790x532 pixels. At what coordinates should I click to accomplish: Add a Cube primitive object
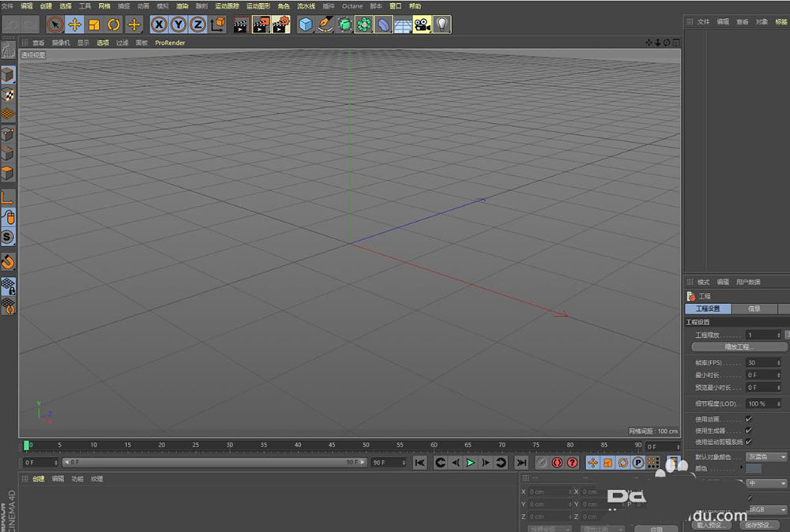click(x=305, y=24)
